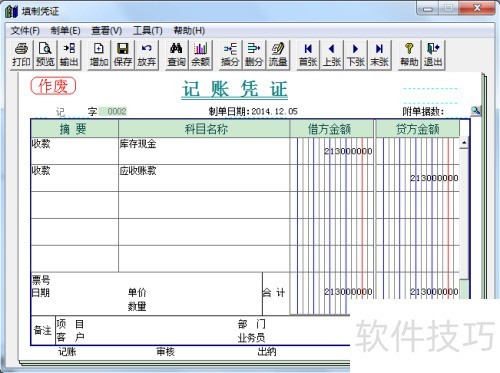Image resolution: width=500 pixels, height=373 pixels.
Task: Click the 票号 label in footer
Action: pos(41,280)
